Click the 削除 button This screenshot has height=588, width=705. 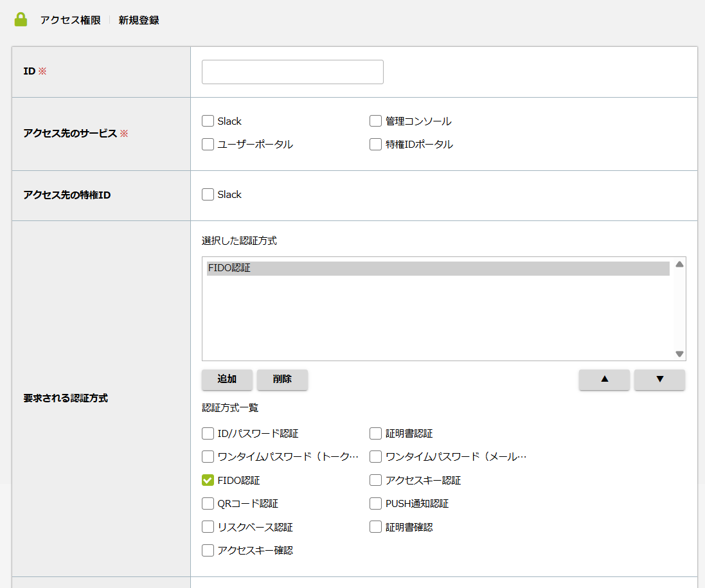(x=282, y=379)
